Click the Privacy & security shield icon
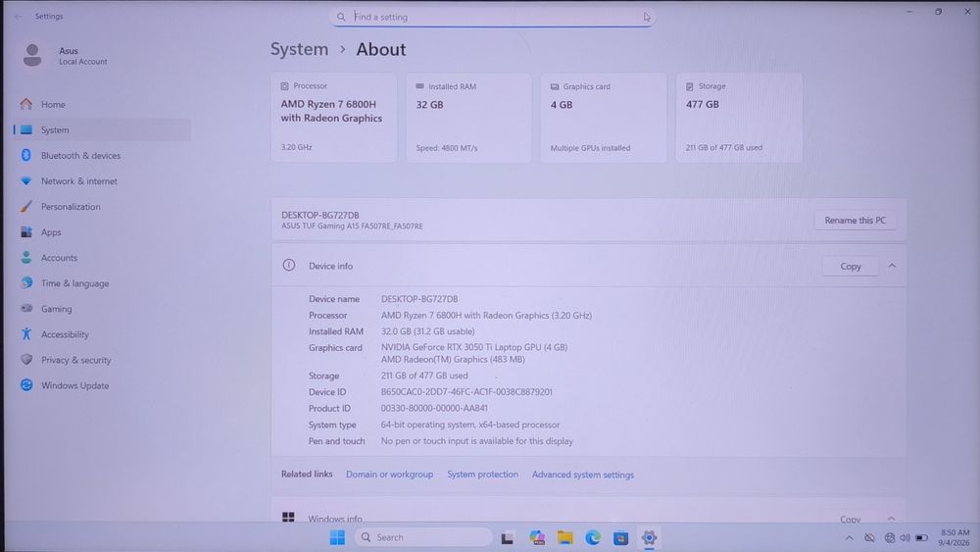This screenshot has height=552, width=980. click(x=26, y=360)
